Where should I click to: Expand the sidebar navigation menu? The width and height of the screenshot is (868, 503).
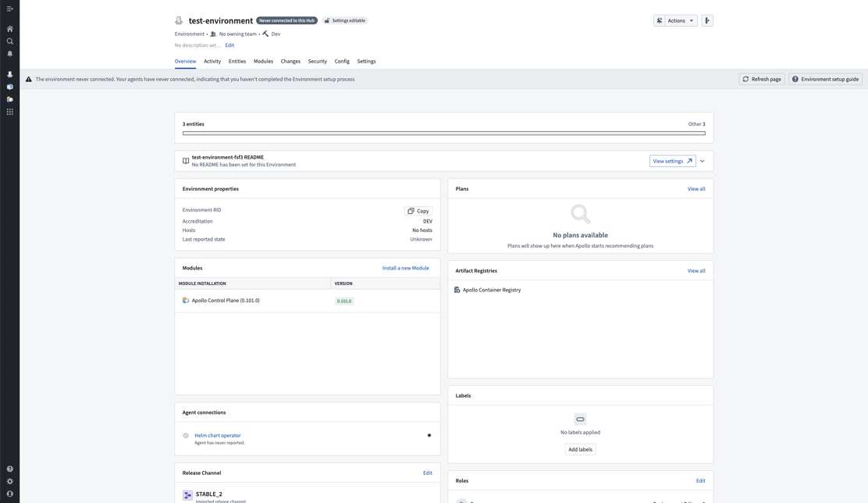coord(9,9)
